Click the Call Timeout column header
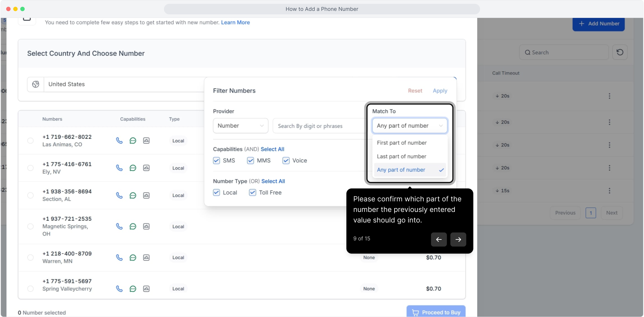 (506, 73)
